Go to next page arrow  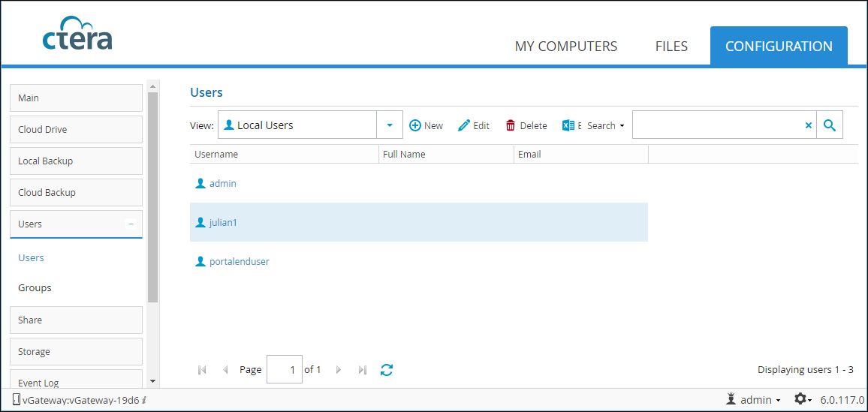click(339, 369)
